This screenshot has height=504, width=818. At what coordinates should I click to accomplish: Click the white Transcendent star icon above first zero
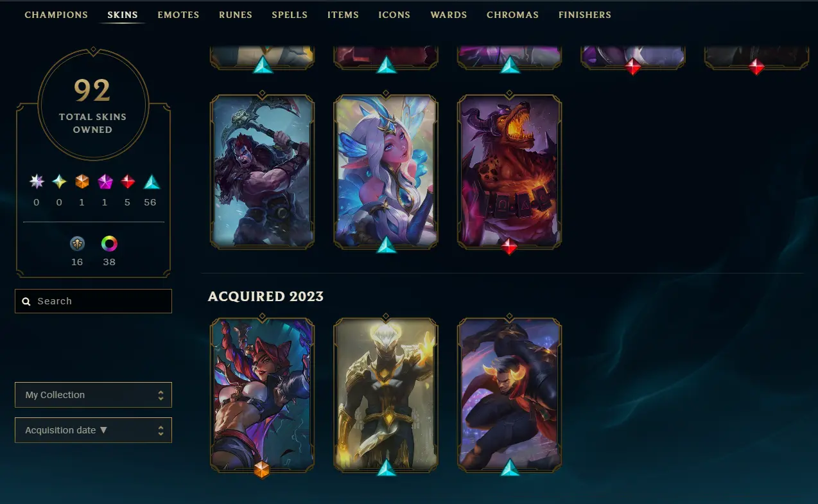point(37,182)
